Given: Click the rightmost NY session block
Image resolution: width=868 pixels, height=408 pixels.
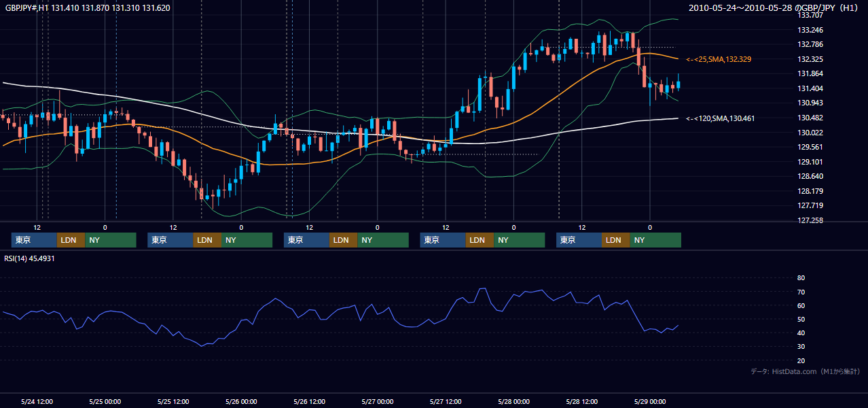Looking at the screenshot, I should point(655,240).
